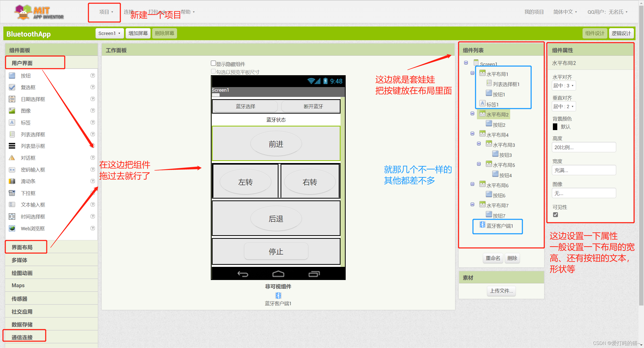Enable the show hidden components checkbox
The image size is (644, 348).
pyautogui.click(x=213, y=63)
